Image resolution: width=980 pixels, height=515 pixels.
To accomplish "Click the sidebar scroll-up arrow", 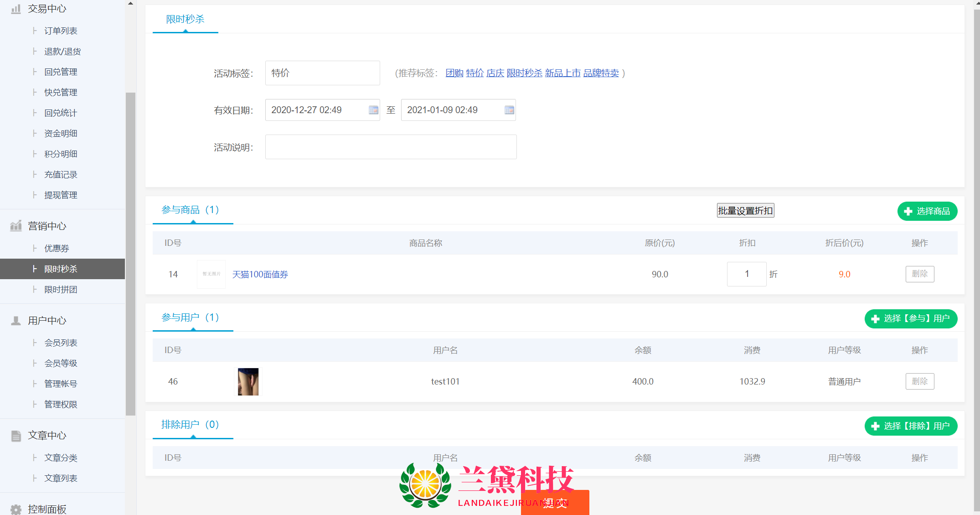I will click(130, 3).
